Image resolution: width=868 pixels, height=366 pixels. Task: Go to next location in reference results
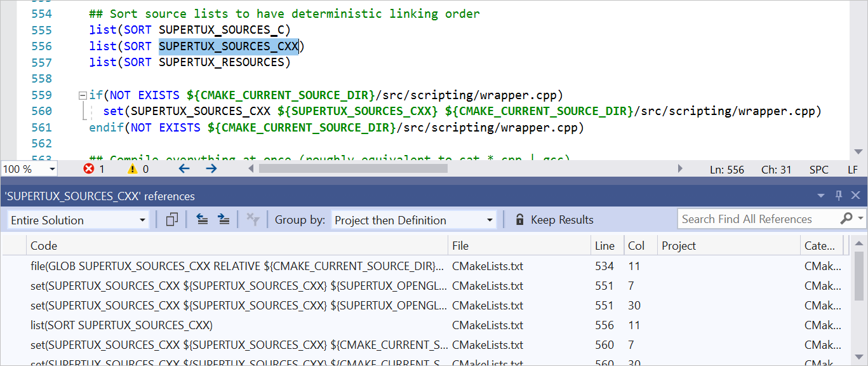point(224,219)
